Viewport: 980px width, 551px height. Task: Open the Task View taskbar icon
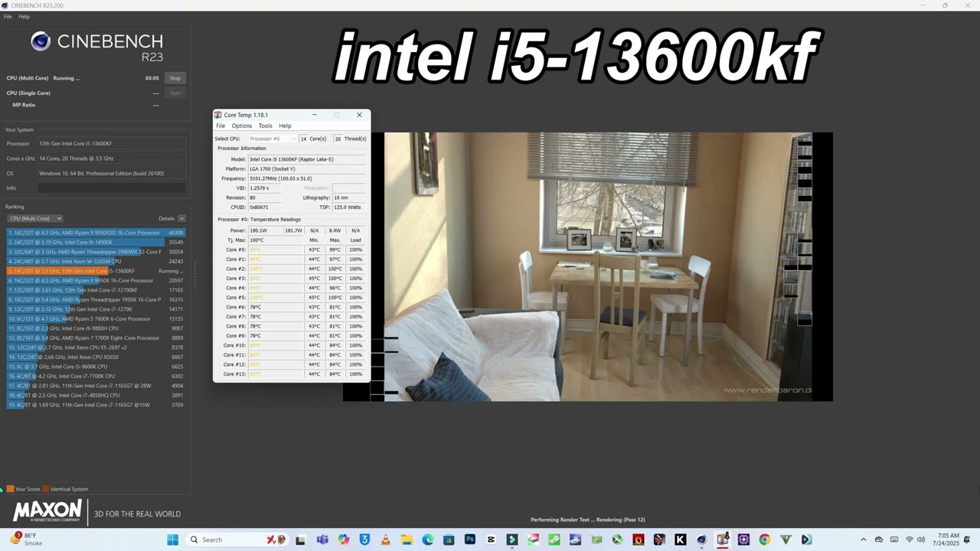(x=300, y=540)
